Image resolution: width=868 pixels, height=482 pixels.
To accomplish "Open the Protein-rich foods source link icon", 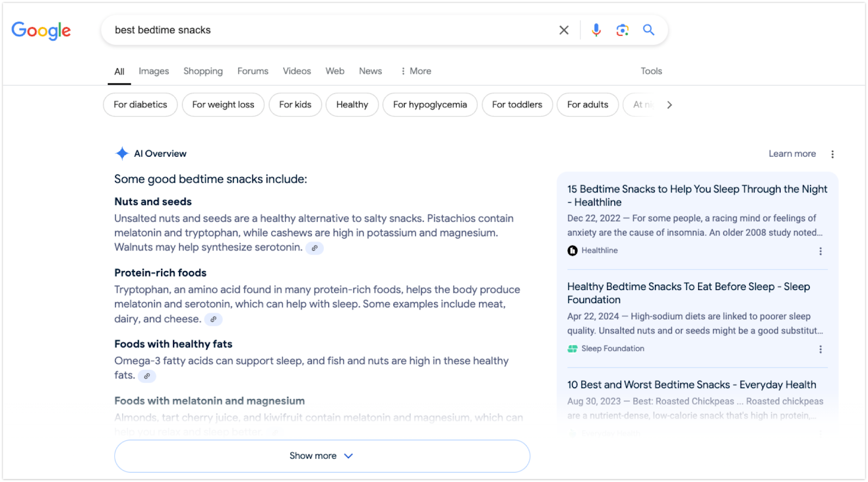I will (x=213, y=319).
